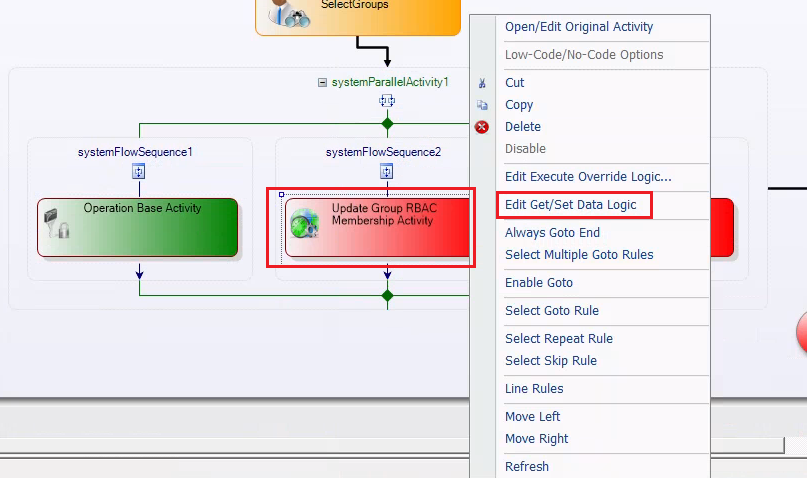Click the systemFlowSequence2 label
The image size is (807, 481).
pos(383,152)
